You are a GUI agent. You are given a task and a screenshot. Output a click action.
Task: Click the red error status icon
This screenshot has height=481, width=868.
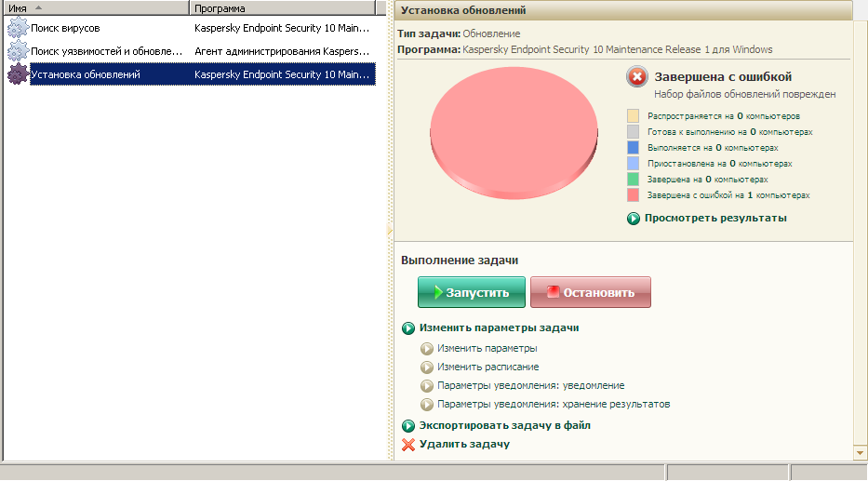pyautogui.click(x=637, y=76)
